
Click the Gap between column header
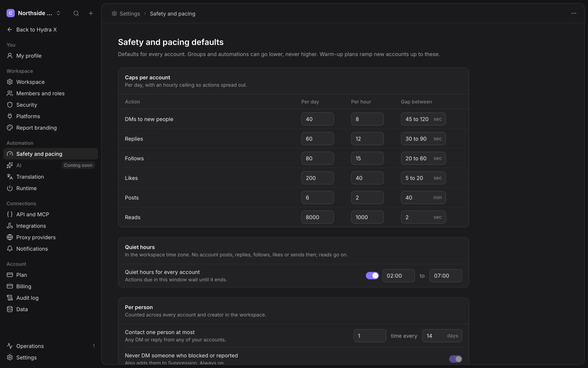416,102
